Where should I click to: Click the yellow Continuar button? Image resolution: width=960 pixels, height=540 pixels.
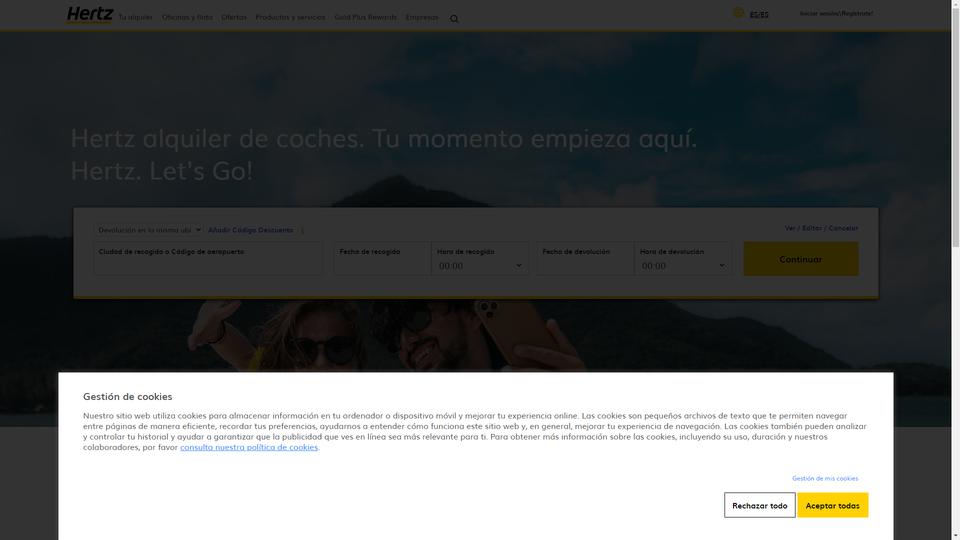tap(801, 259)
